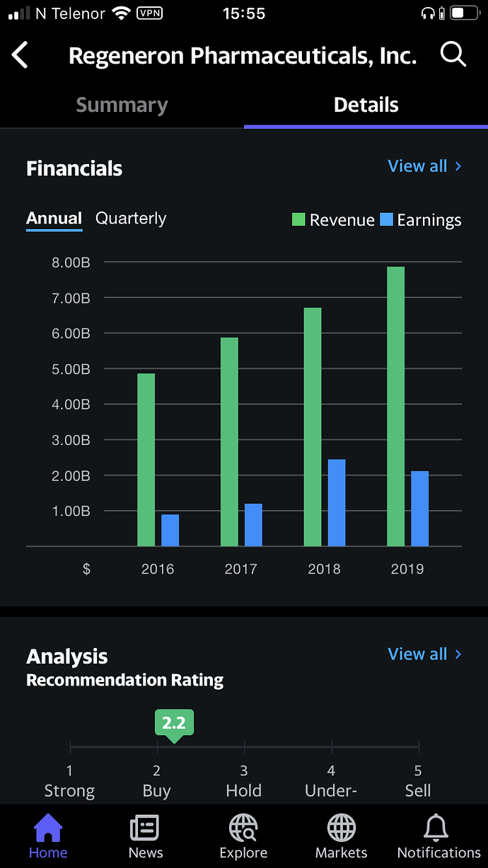Open the Markets globe icon

pyautogui.click(x=341, y=828)
